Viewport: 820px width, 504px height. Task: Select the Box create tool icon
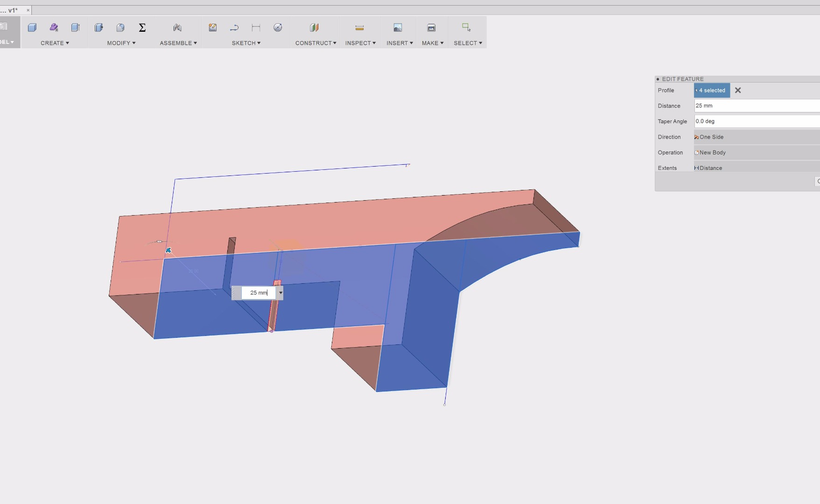click(x=32, y=28)
